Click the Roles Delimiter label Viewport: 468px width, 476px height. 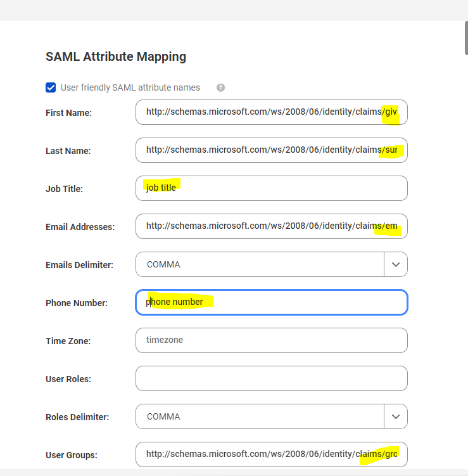coord(77,417)
